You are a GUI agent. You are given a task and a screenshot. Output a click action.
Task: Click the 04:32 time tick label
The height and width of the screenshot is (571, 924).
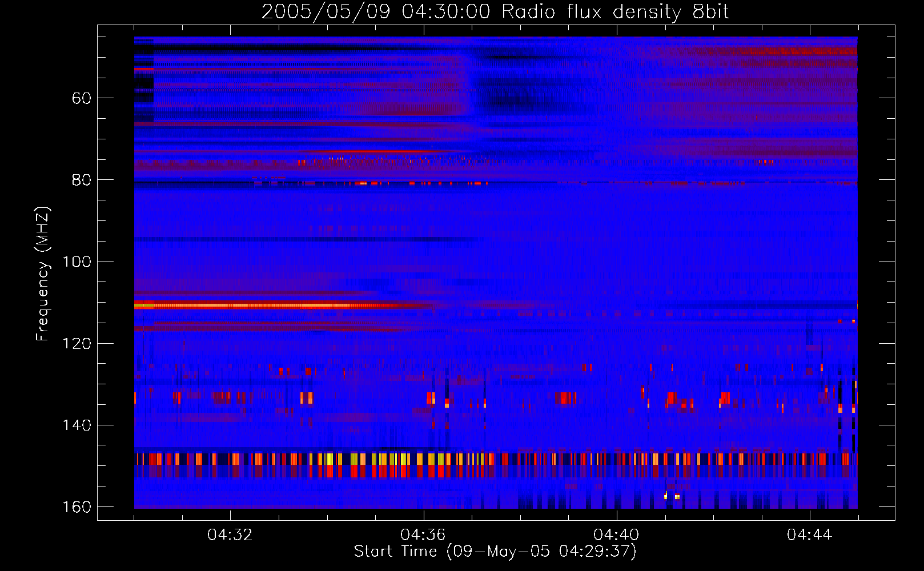[x=230, y=534]
